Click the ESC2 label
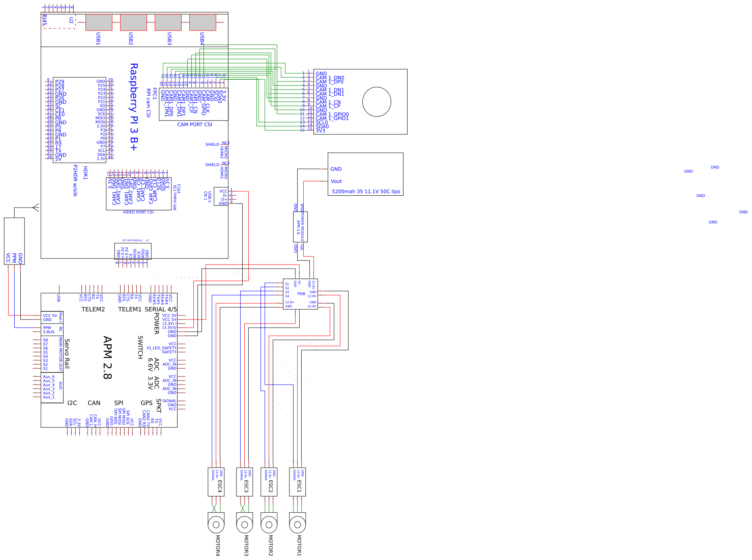 point(271,486)
